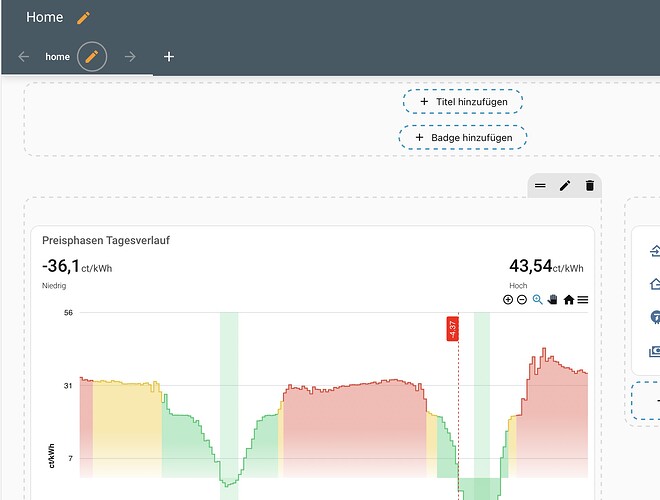
Task: Edit the Home dashboard title pencil
Action: click(83, 18)
